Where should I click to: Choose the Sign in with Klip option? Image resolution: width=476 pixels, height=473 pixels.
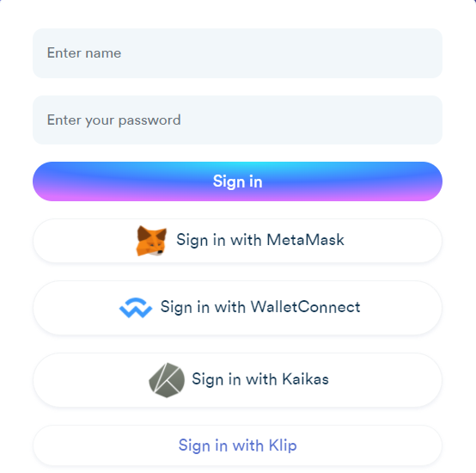coord(237,445)
